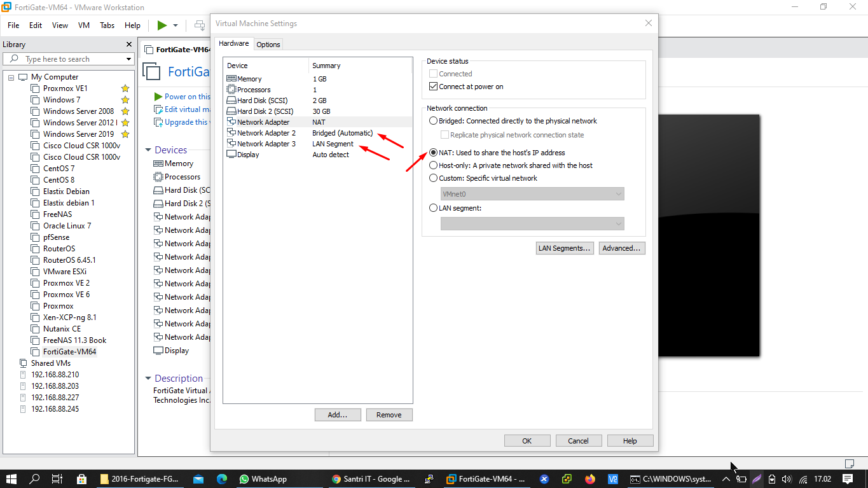Select Hard Disk 2 (SCSI) 30 GB entry
Screen dimensions: 868x488
[318, 111]
